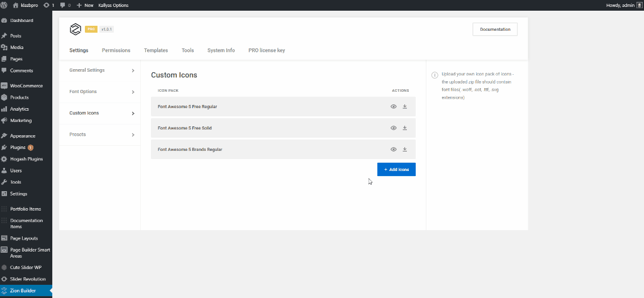The height and width of the screenshot is (298, 644).
Task: Click the Zion Builder logo in header
Action: 75,30
